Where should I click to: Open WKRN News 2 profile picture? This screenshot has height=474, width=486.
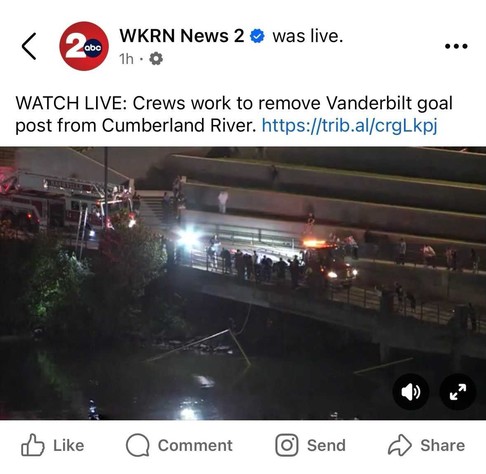pyautogui.click(x=84, y=46)
